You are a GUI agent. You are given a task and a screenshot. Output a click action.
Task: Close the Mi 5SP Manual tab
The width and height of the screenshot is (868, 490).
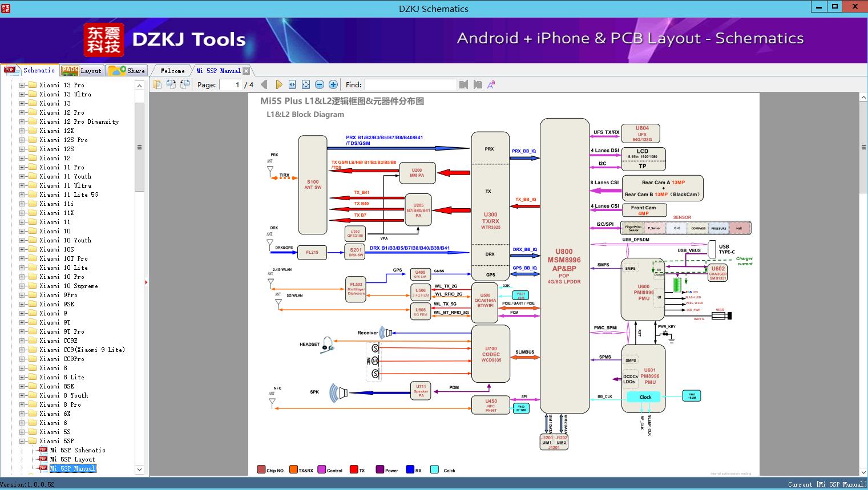246,71
